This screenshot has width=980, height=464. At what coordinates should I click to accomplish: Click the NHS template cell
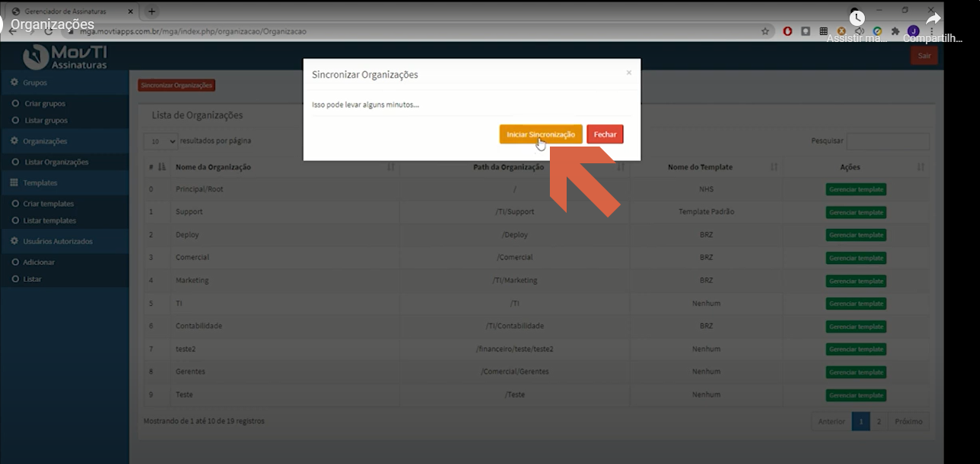[706, 189]
